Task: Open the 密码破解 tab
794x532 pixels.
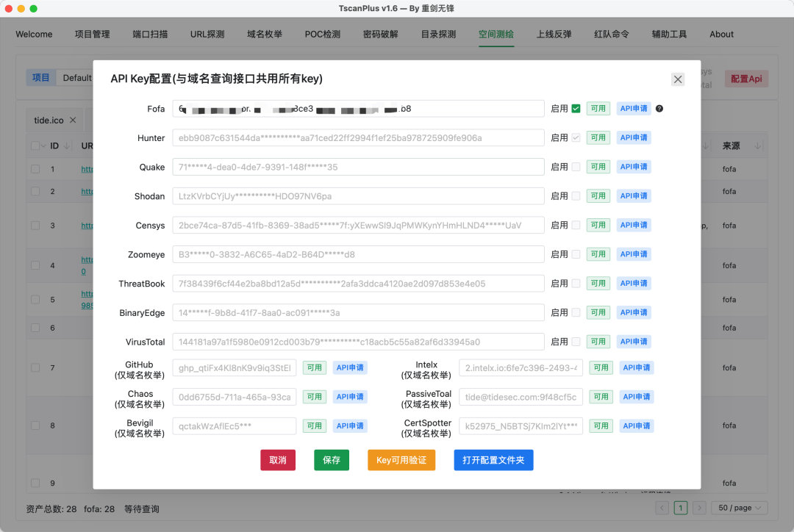Action: 380,35
